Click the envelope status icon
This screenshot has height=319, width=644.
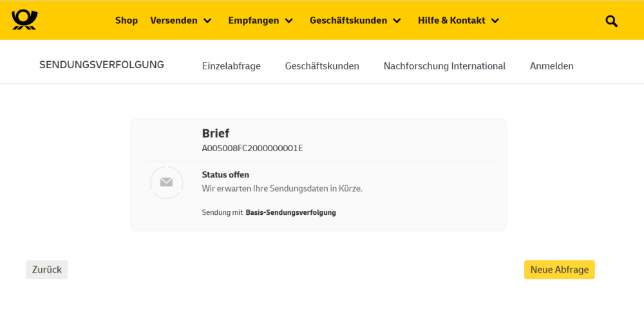pyautogui.click(x=166, y=183)
